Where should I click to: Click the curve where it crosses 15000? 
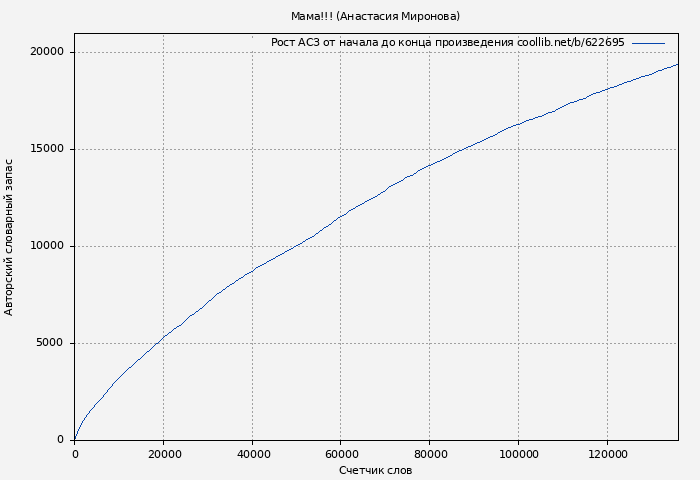[x=461, y=149]
